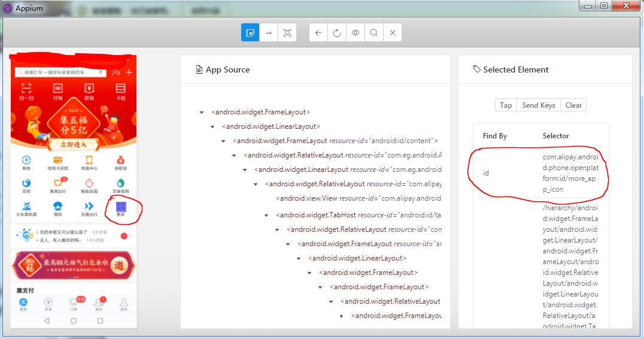Open the 我的 profile tab
The height and width of the screenshot is (339, 644).
124,304
